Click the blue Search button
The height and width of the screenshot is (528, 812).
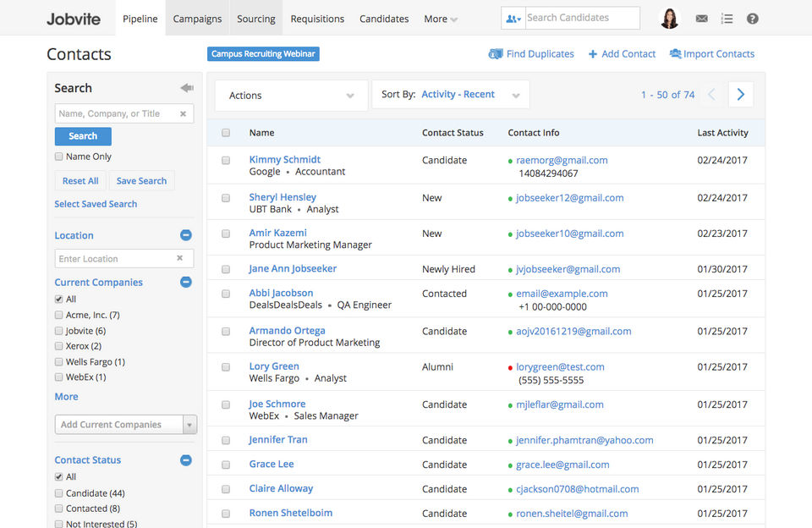pos(83,136)
